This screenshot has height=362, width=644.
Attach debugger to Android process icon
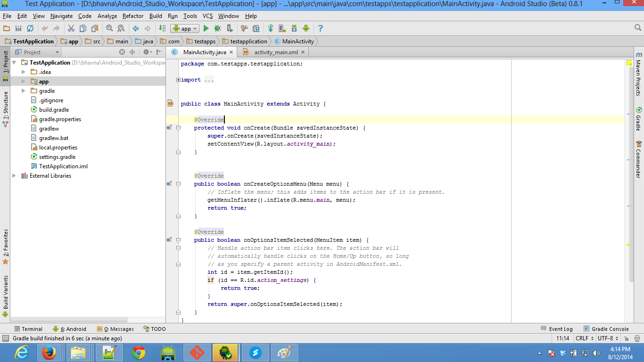tap(230, 29)
